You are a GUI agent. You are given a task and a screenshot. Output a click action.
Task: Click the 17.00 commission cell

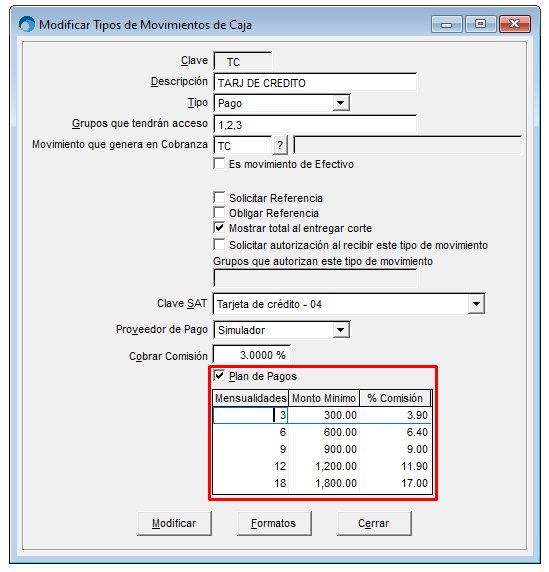(395, 483)
